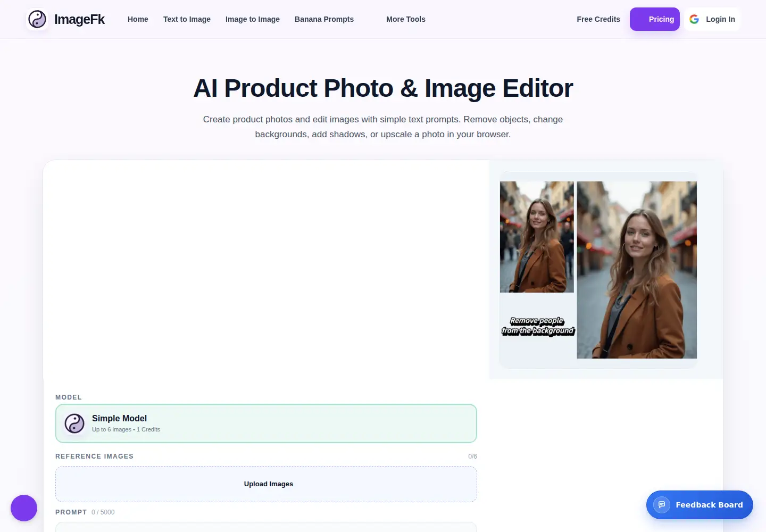Expand the More Tools menu

pos(406,19)
